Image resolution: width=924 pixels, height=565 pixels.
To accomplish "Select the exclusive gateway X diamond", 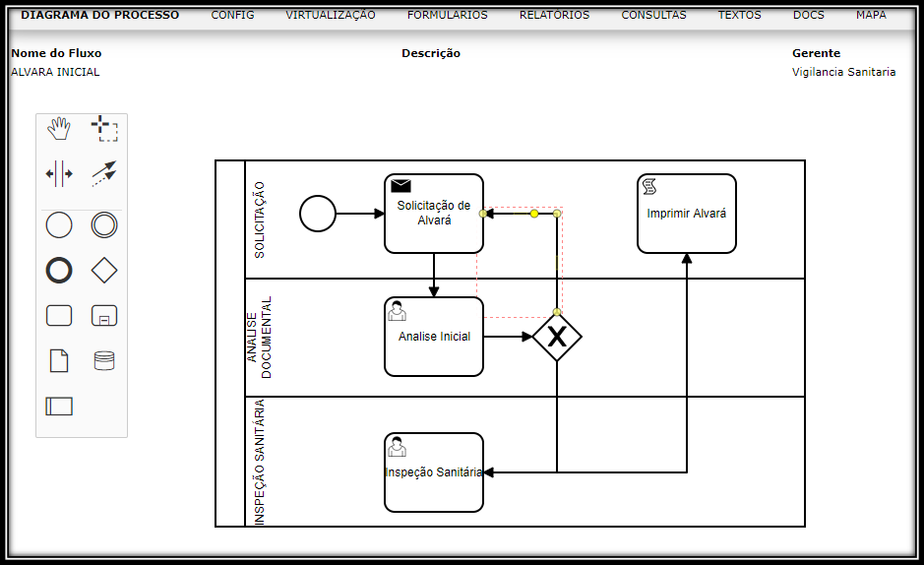I will 557,337.
